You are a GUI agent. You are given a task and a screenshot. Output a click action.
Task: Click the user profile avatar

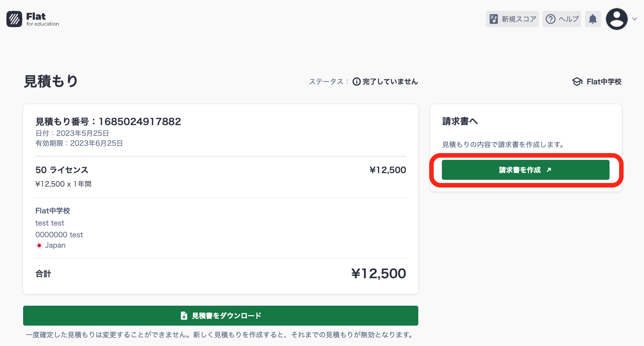[x=616, y=19]
